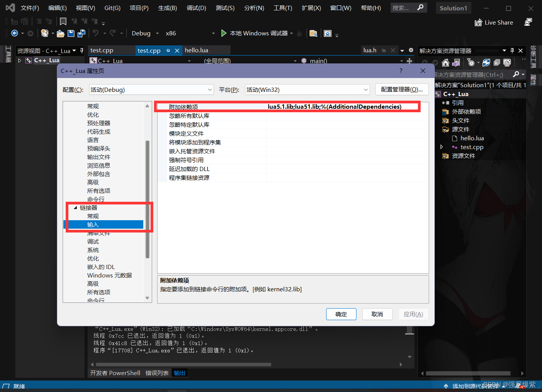Screen dimensions: 542x392
Task: Expand C++_Lua node in resource view
Action: 20,60
